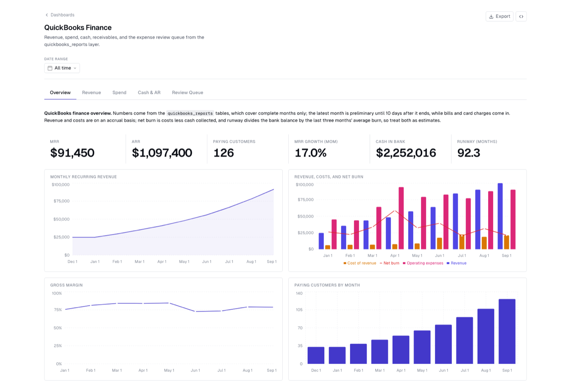Switch to the Overview tab

click(x=60, y=92)
